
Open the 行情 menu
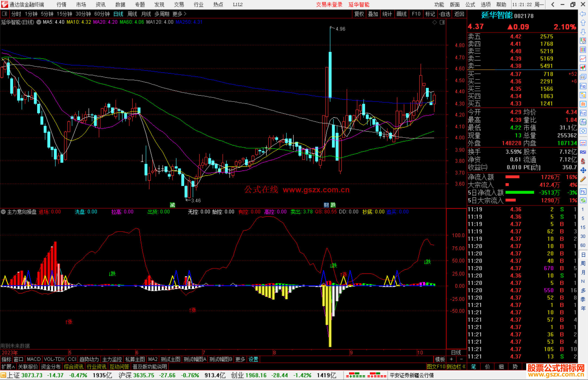pyautogui.click(x=61, y=5)
